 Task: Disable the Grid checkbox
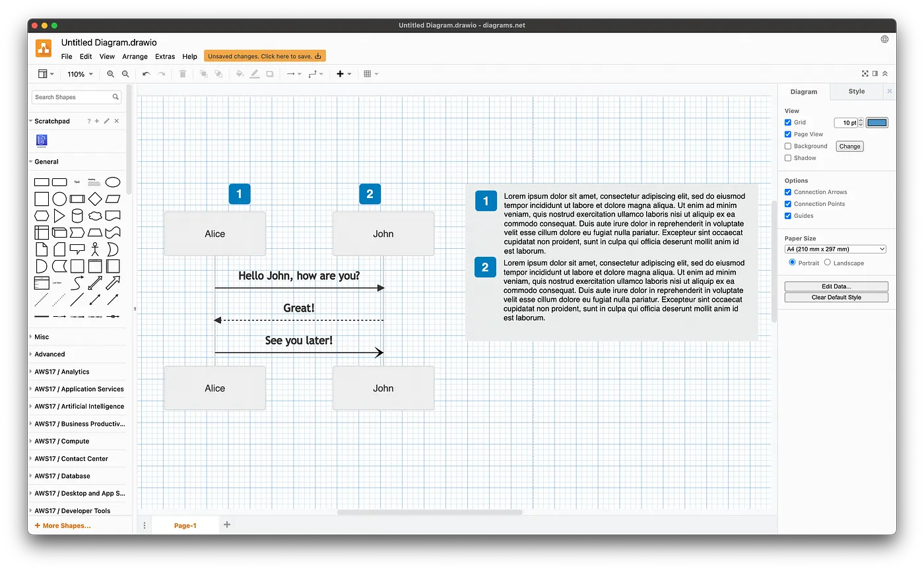787,122
